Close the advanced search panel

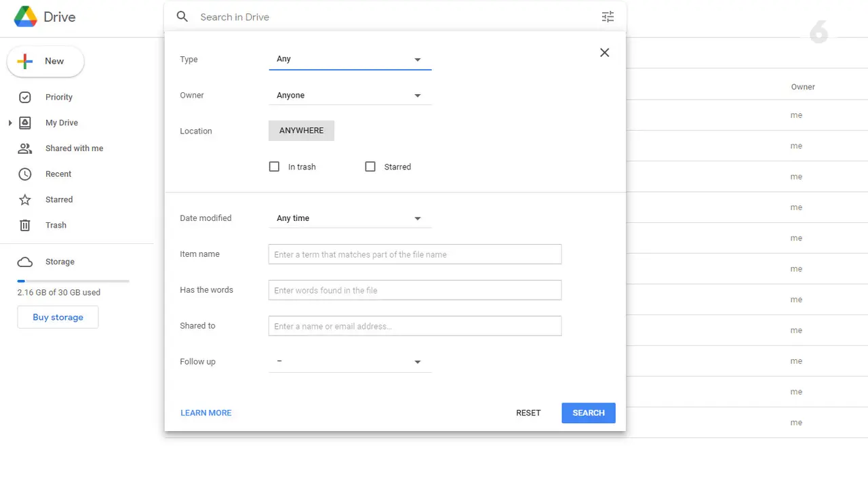[605, 53]
